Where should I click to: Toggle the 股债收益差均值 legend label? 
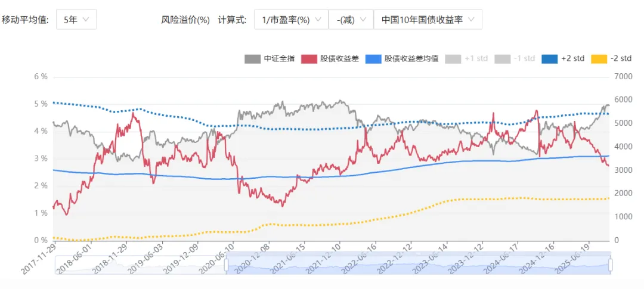(x=411, y=59)
